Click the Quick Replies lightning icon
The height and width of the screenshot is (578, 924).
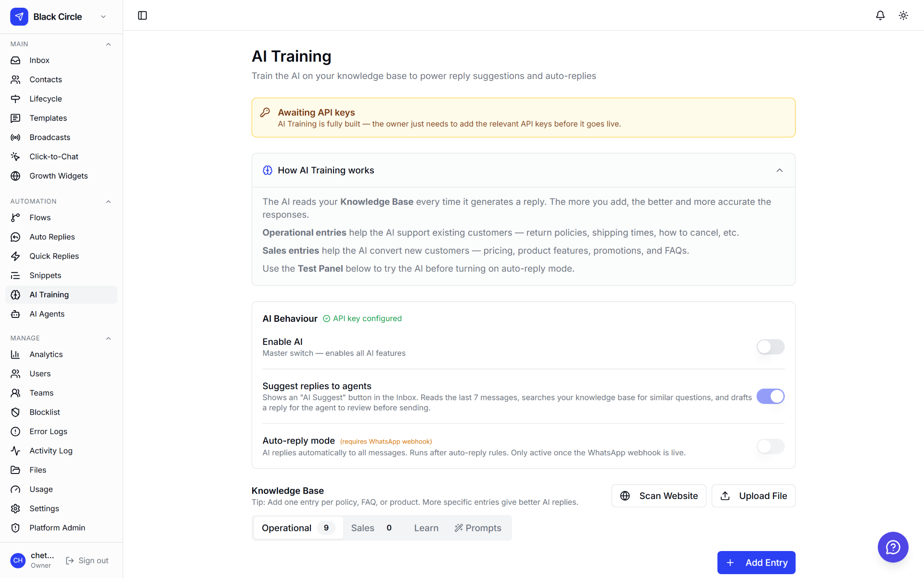coord(15,256)
